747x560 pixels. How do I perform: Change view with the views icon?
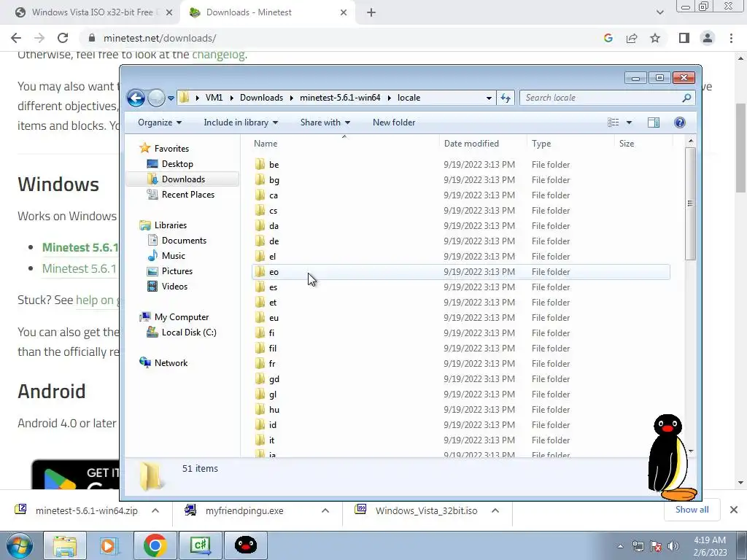(x=613, y=122)
